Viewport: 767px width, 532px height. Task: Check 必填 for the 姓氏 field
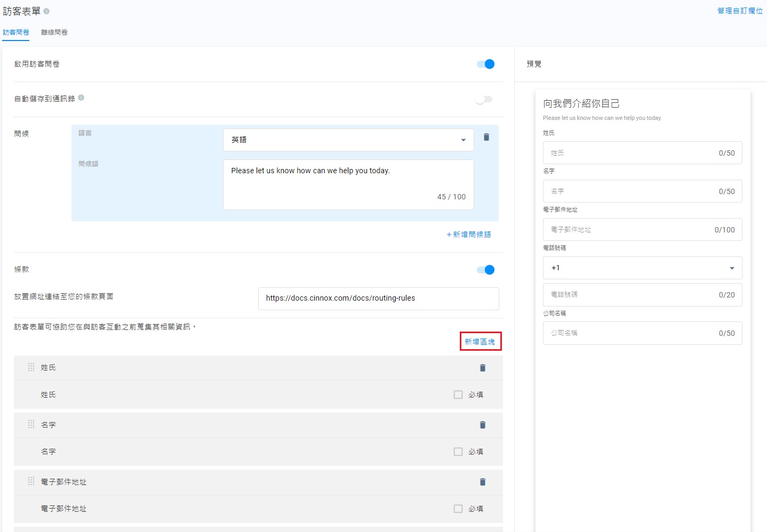458,394
